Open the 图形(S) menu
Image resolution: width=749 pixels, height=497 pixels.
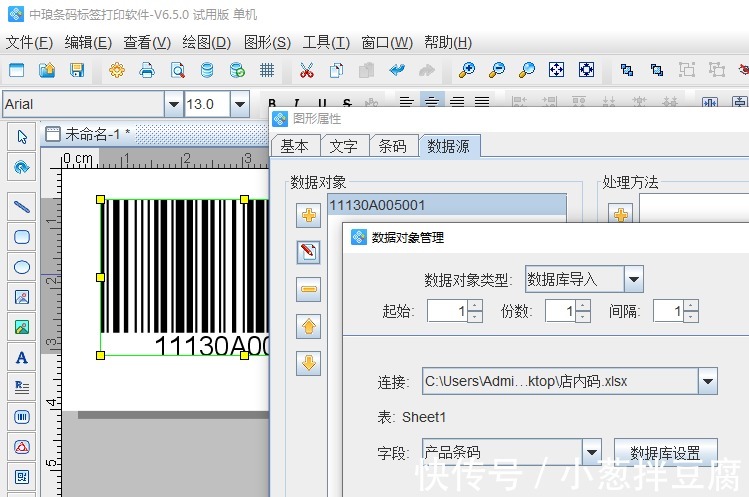(267, 43)
